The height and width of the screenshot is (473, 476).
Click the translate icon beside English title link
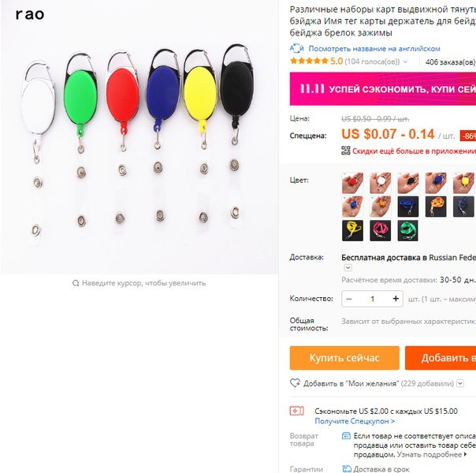pos(296,49)
